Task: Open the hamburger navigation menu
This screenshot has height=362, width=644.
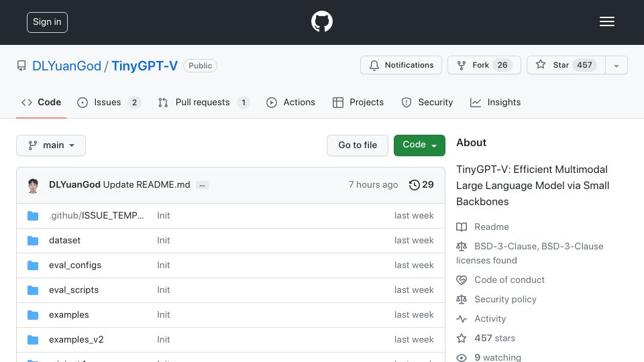Action: pos(606,21)
